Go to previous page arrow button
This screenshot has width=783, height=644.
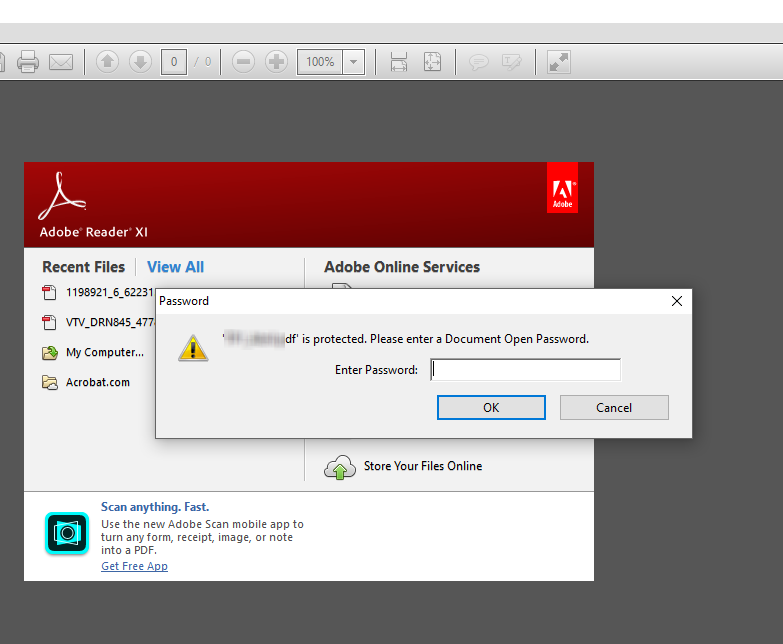107,62
